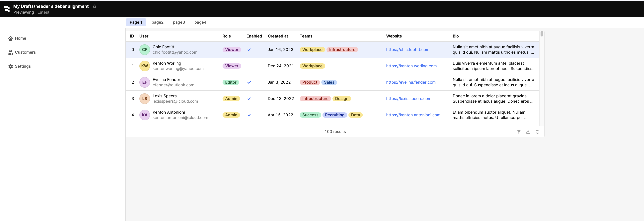Sort by the ID column header

[132, 36]
